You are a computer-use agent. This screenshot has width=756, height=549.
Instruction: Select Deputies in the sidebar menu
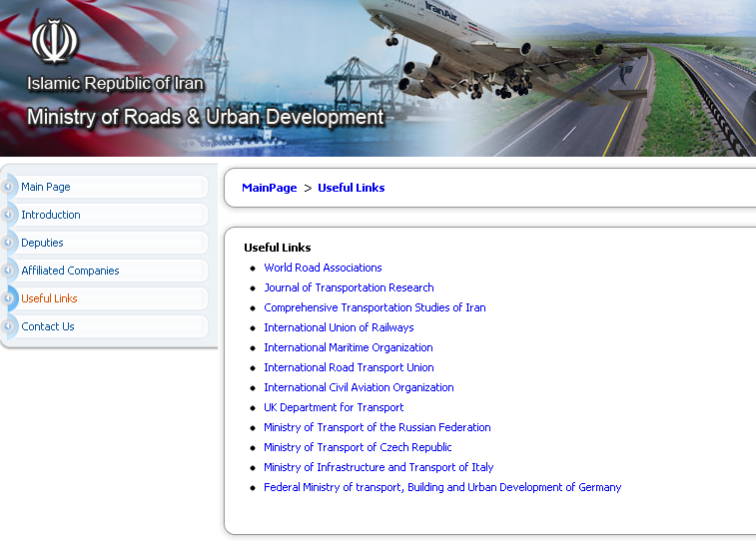[x=42, y=243]
